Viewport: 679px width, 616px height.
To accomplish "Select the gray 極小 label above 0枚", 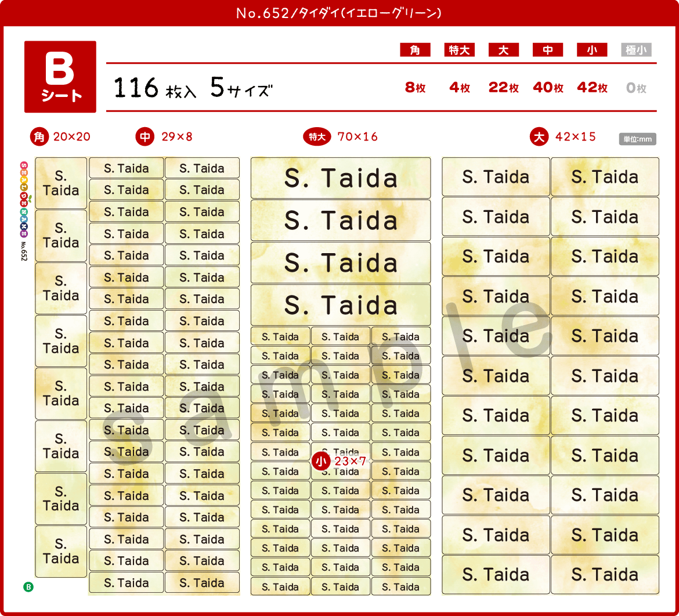I will (x=636, y=50).
